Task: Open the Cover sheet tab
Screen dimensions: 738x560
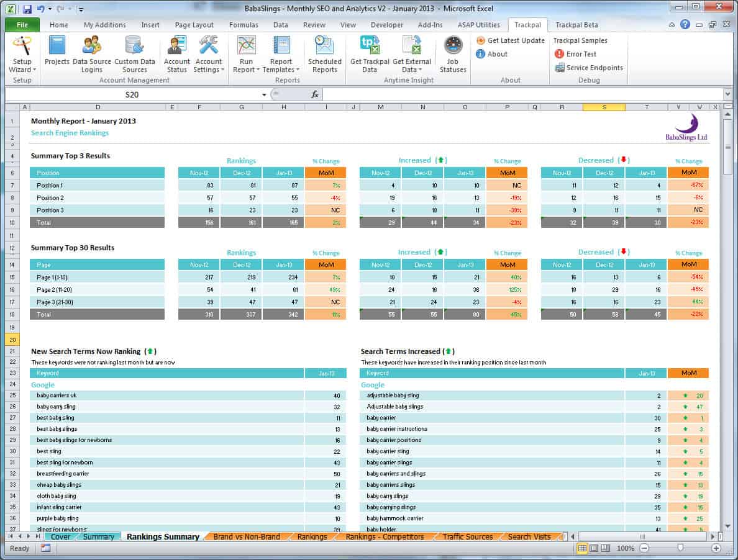Action: click(60, 537)
